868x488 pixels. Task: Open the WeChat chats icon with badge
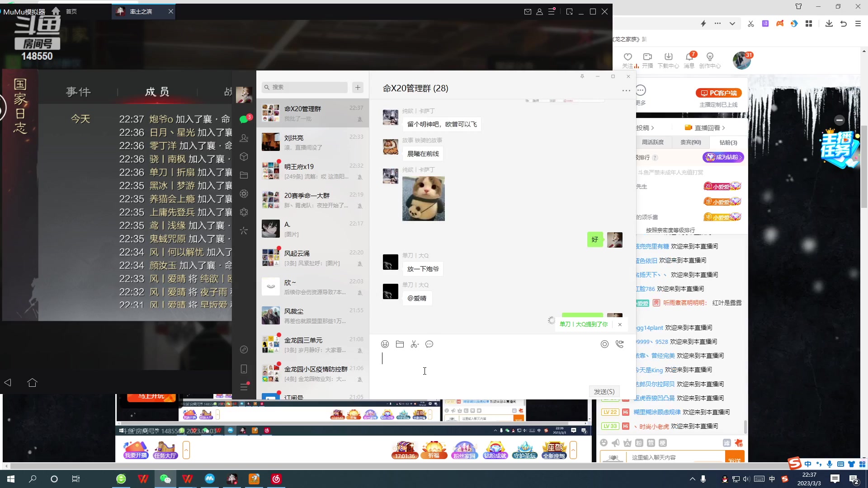(244, 119)
